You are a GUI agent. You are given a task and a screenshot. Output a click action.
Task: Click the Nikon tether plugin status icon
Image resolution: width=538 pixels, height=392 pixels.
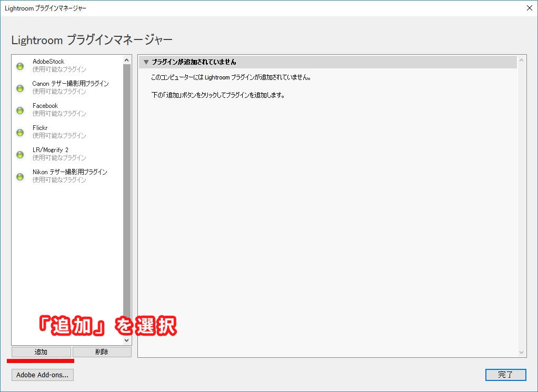pos(20,176)
